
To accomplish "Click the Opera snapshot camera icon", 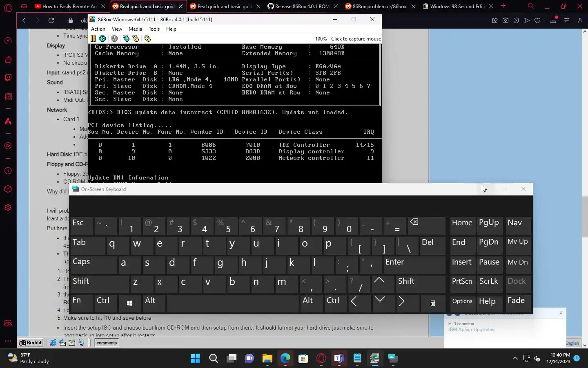I will 506,20.
